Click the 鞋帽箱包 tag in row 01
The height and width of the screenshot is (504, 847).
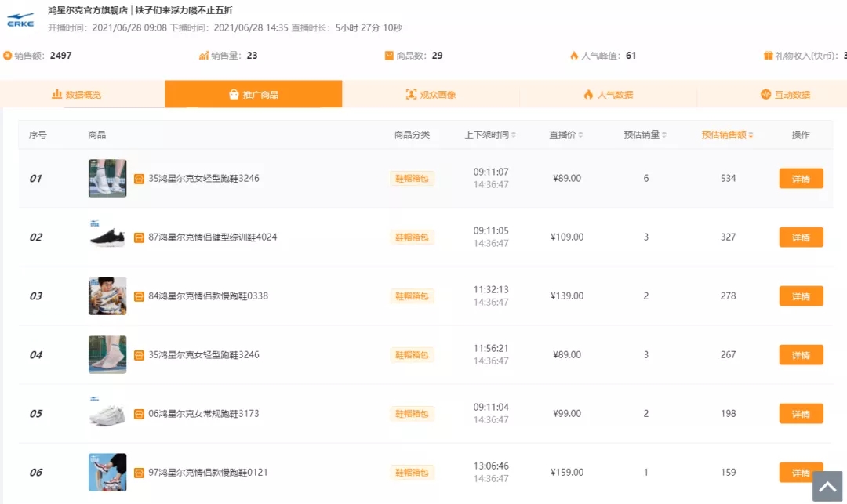(x=413, y=179)
